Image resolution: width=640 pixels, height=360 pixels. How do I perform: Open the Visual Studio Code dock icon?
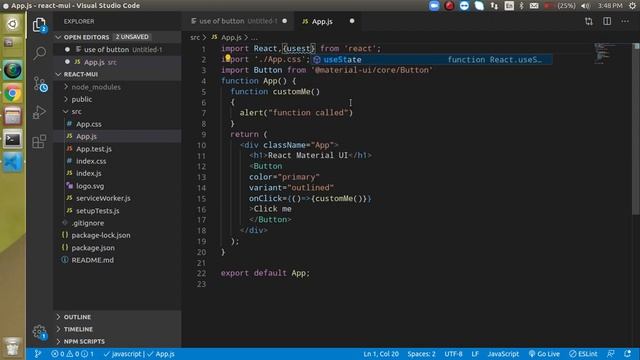[x=13, y=162]
